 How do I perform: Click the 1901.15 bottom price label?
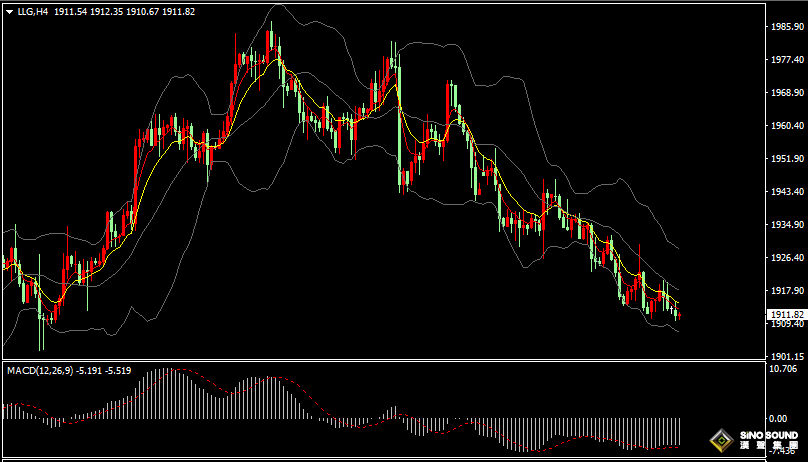(787, 356)
